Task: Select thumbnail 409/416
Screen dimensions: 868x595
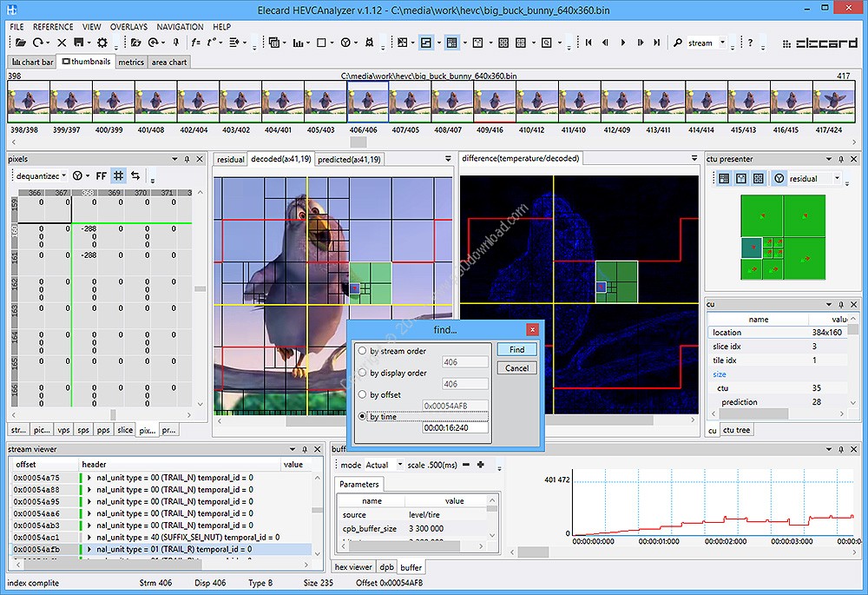Action: click(x=495, y=102)
